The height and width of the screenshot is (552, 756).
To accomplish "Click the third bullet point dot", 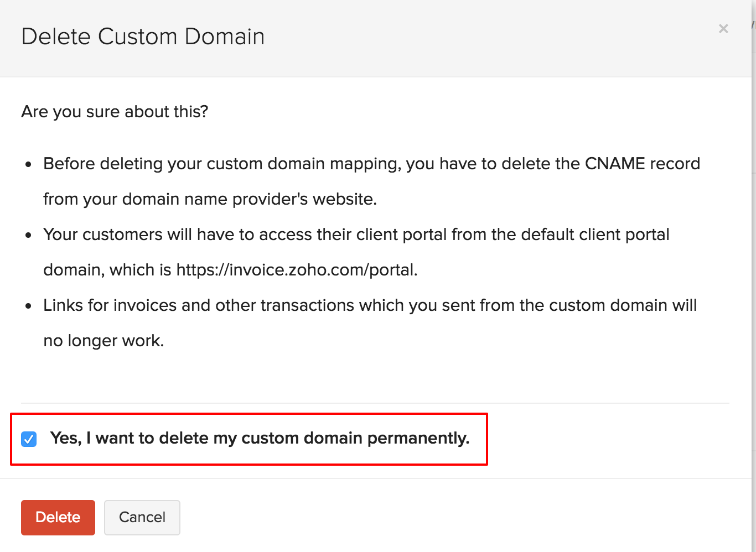I will click(x=29, y=306).
